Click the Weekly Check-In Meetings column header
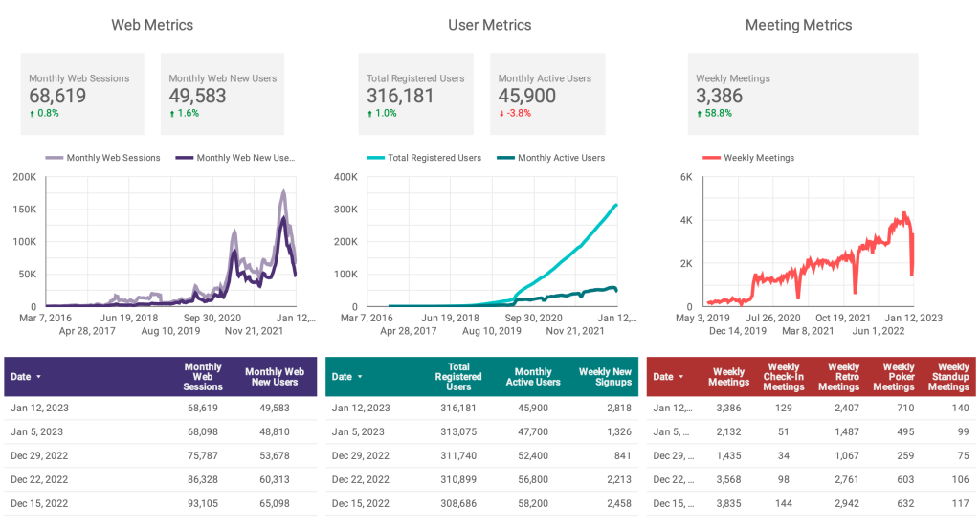Screen dimensions: 980x530 [784, 377]
